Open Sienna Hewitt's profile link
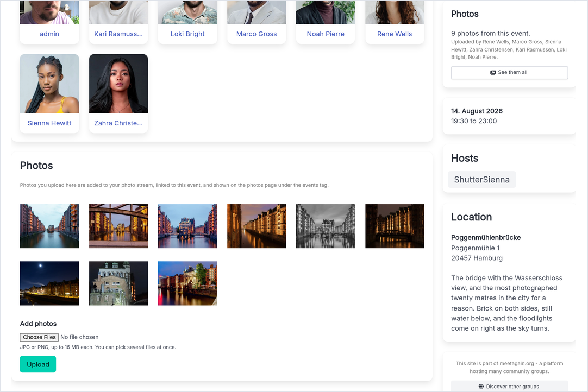This screenshot has width=588, height=392. tap(49, 123)
